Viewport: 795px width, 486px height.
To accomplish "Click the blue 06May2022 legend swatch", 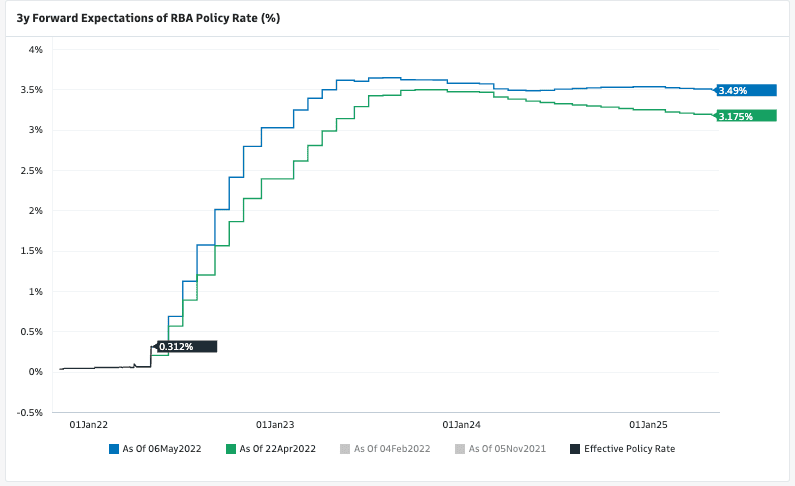I will pyautogui.click(x=114, y=449).
